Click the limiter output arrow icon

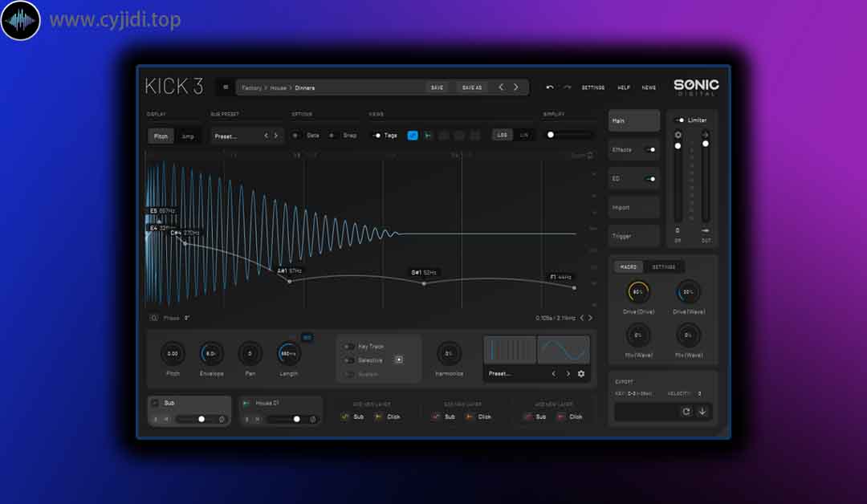tap(705, 134)
